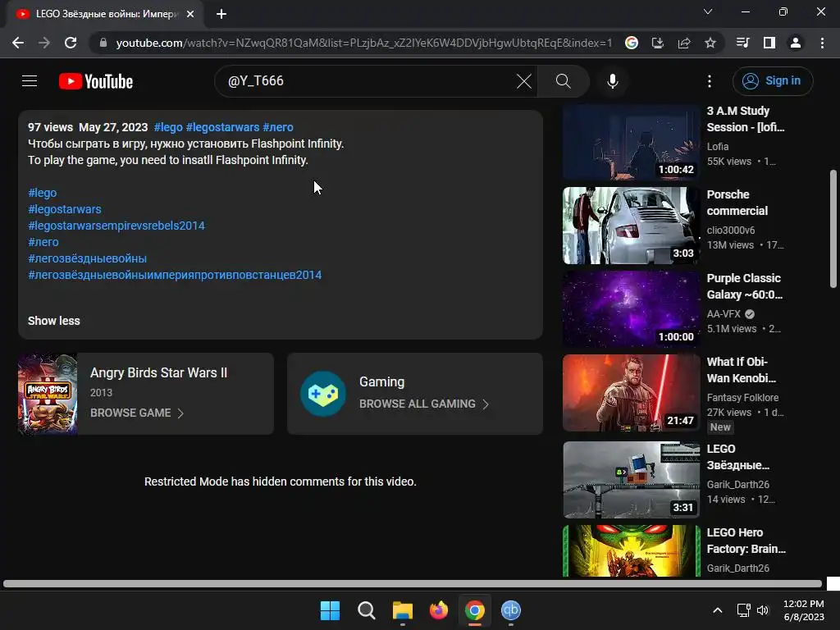Image resolution: width=840 pixels, height=630 pixels.
Task: Open LEGO Hero Factory Brain thumbnail
Action: [x=631, y=550]
